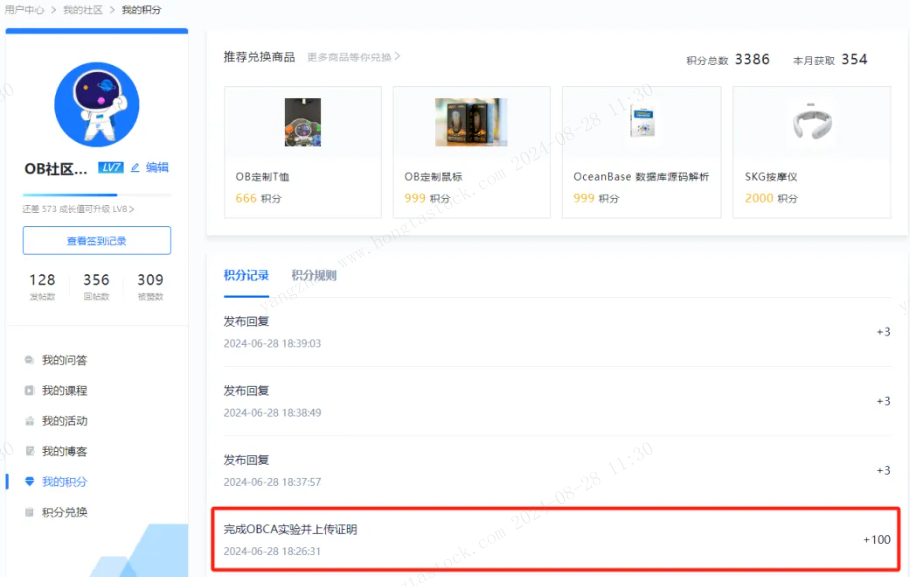
Task: Click the astronaut profile avatar
Action: [x=97, y=104]
